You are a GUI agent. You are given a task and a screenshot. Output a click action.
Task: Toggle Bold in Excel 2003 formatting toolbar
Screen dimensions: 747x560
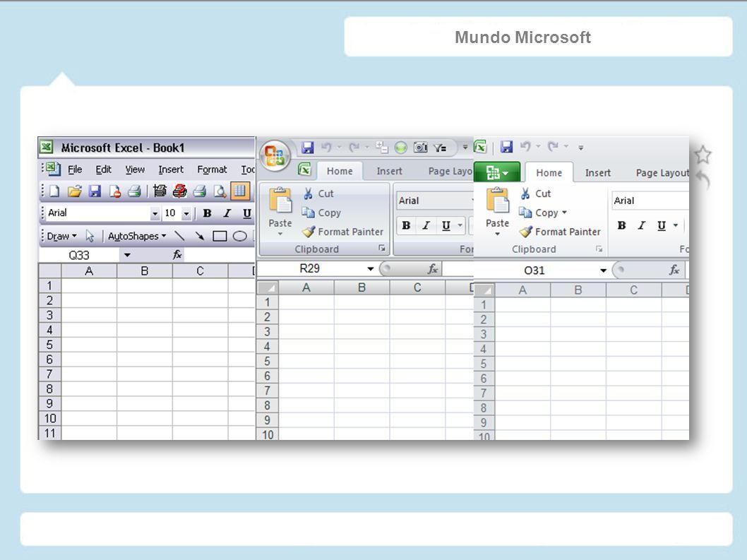pos(208,213)
